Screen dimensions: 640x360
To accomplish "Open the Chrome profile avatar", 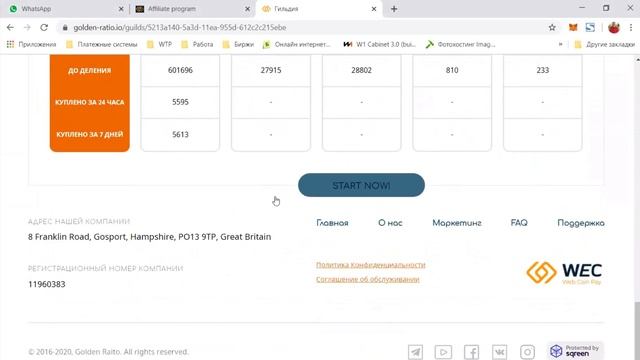I will click(x=613, y=27).
